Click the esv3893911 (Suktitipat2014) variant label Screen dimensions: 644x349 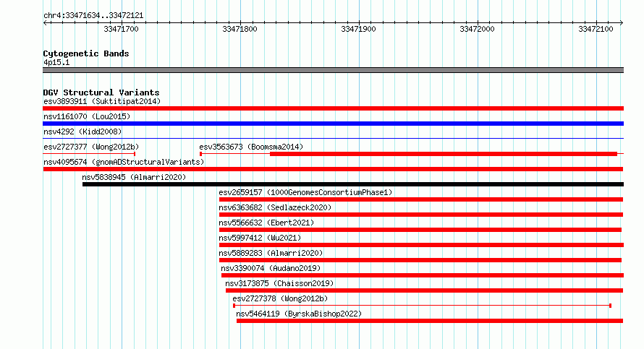102,101
